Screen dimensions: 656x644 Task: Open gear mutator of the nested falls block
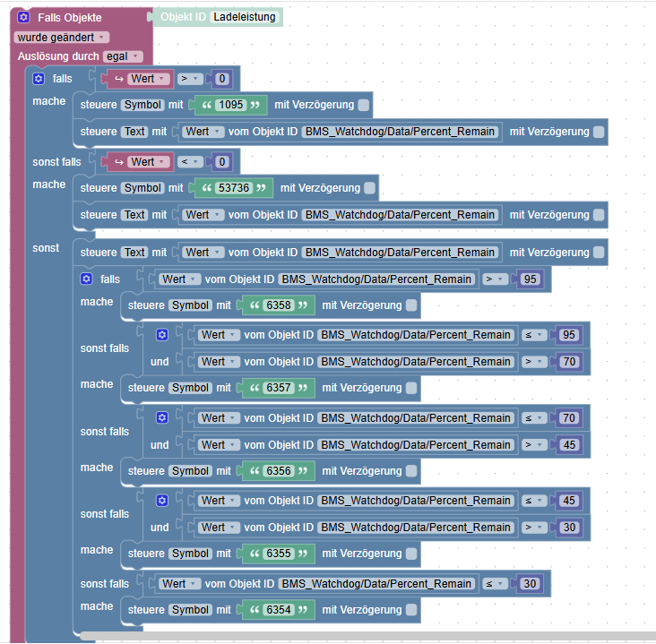(x=86, y=279)
